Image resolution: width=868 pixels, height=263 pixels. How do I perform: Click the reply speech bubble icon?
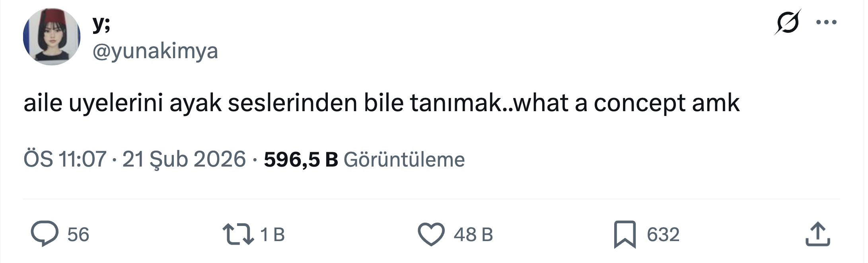tap(45, 234)
